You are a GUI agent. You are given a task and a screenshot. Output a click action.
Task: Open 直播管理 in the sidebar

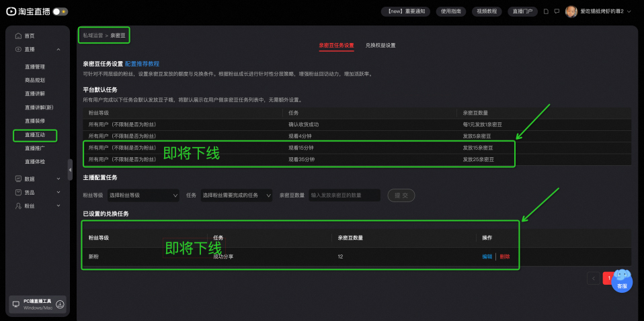click(x=35, y=67)
